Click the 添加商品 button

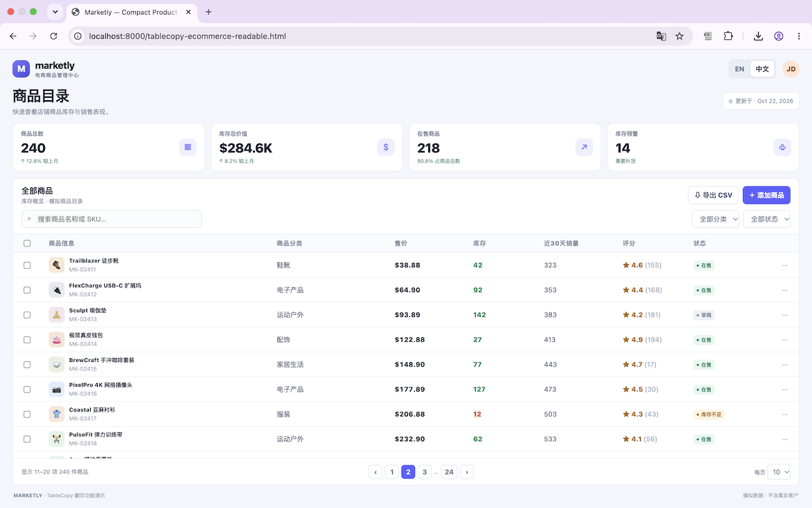tap(766, 195)
